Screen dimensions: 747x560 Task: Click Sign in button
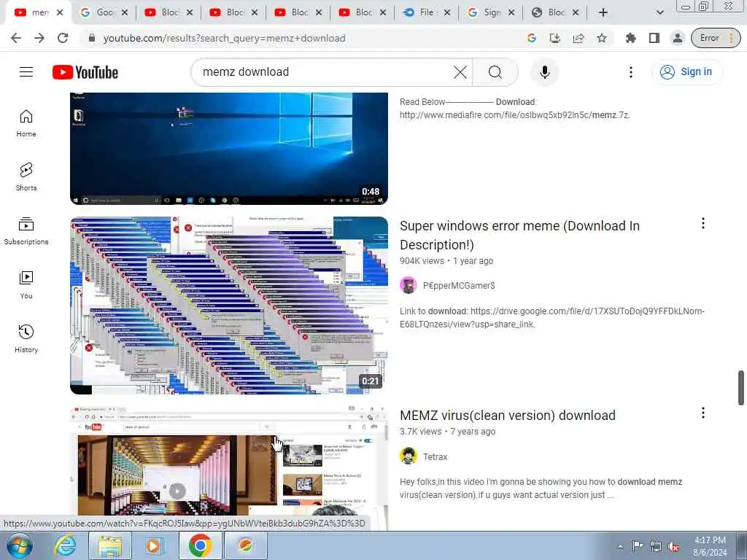[x=686, y=72]
